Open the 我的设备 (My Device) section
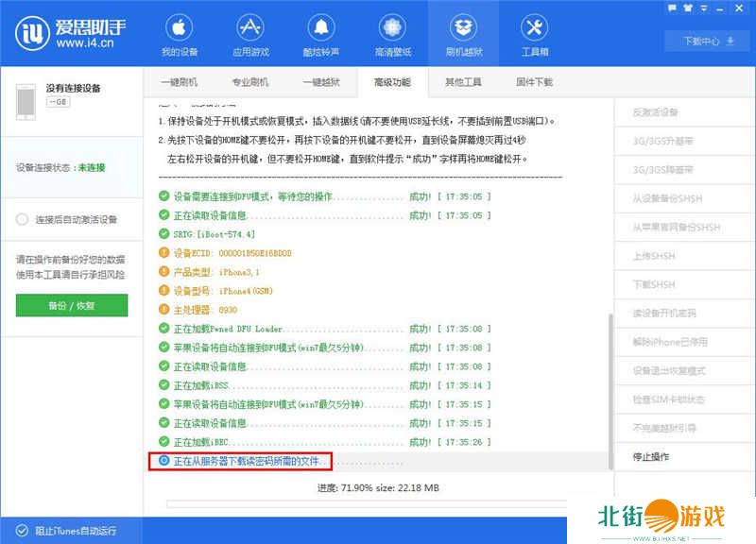 click(x=179, y=34)
